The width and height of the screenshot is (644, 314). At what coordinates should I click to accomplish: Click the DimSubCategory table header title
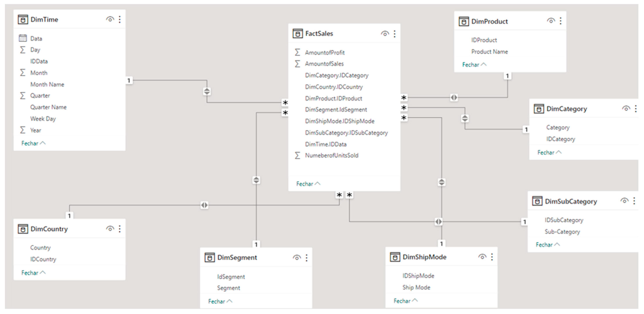click(x=571, y=201)
